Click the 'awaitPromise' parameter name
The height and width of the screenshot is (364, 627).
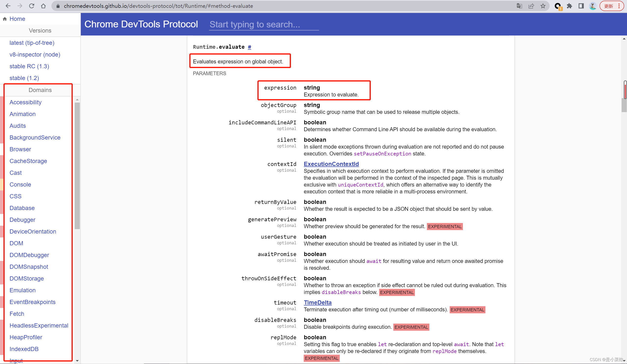(x=277, y=254)
